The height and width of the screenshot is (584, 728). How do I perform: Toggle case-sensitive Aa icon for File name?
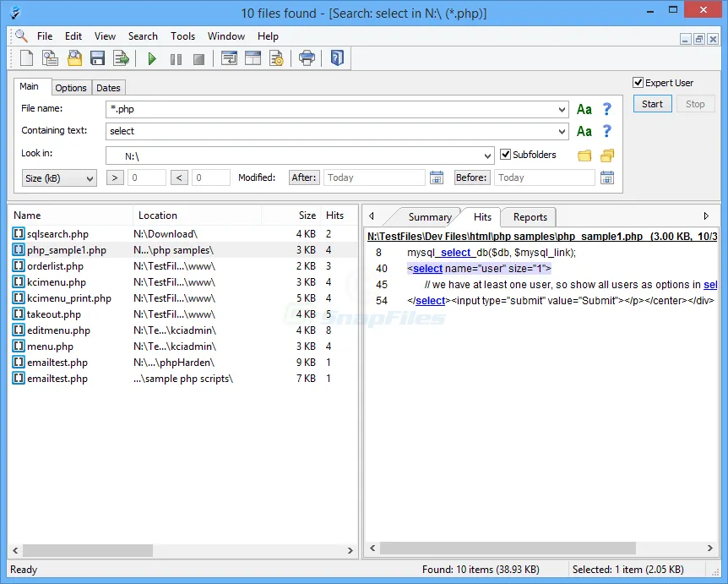(584, 109)
